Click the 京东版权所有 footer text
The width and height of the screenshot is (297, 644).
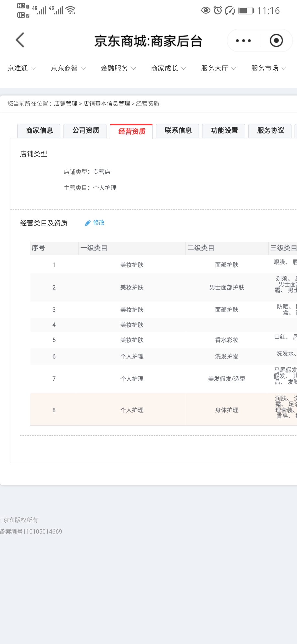tap(20, 520)
